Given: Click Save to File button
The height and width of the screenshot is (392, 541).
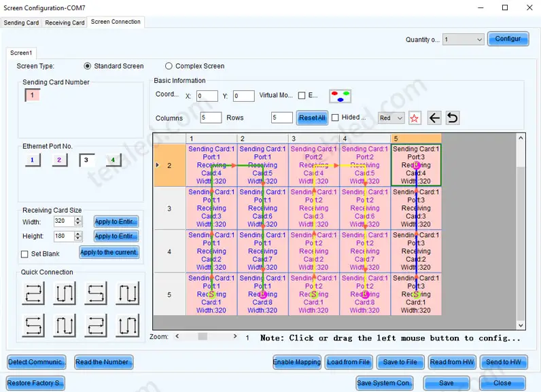Looking at the screenshot, I should click(x=400, y=362).
